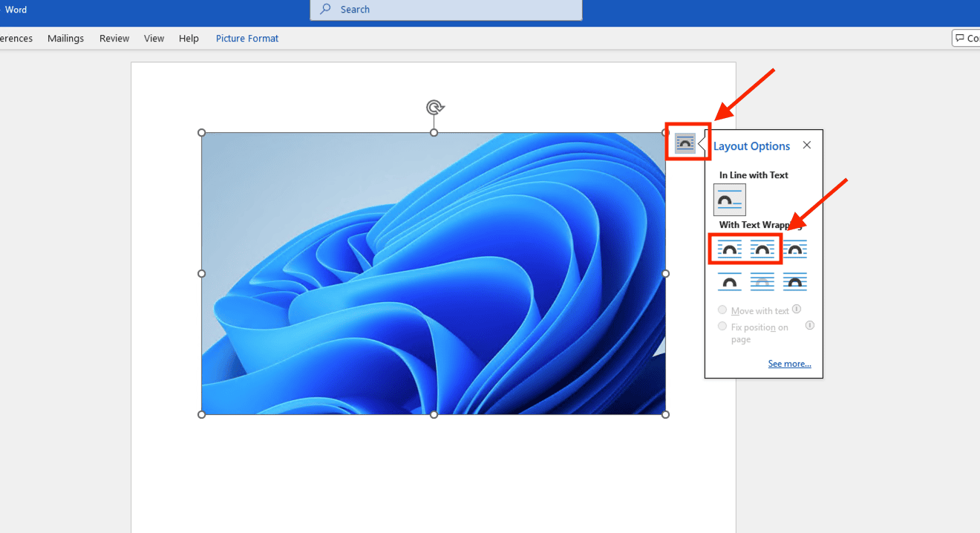Open the Picture Format tab

tap(247, 39)
